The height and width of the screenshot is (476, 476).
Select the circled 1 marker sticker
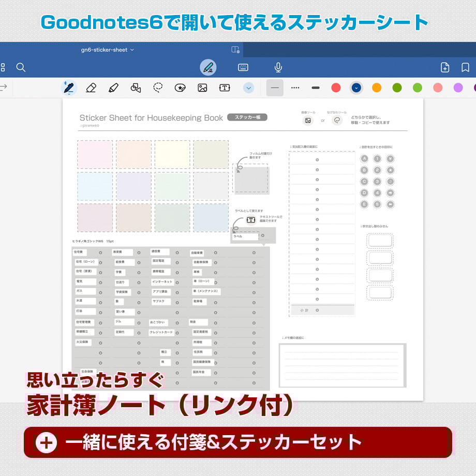click(377, 158)
